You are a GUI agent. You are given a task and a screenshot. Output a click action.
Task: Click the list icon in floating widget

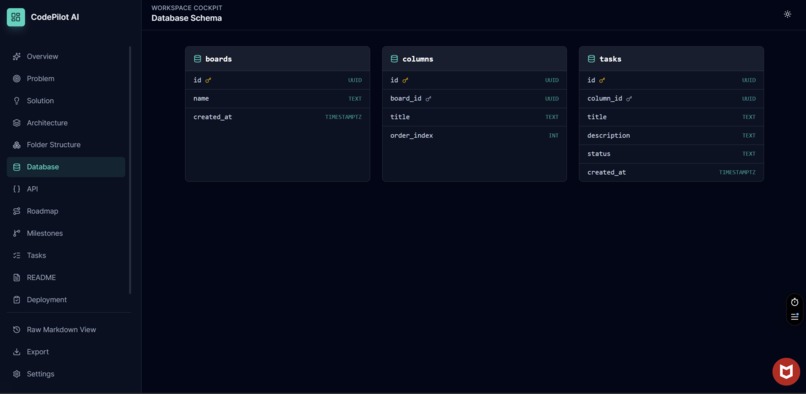(794, 316)
